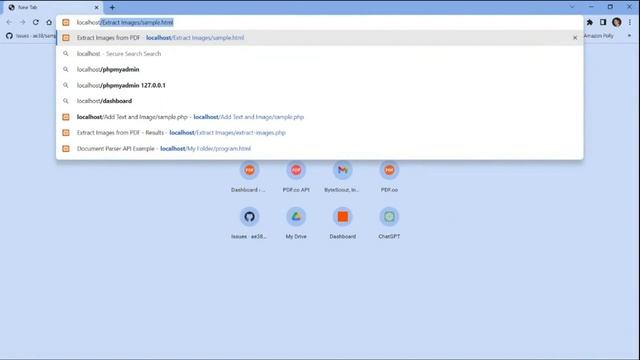This screenshot has height=360, width=640.
Task: Go forward with the browser forward arrow
Action: [x=22, y=22]
